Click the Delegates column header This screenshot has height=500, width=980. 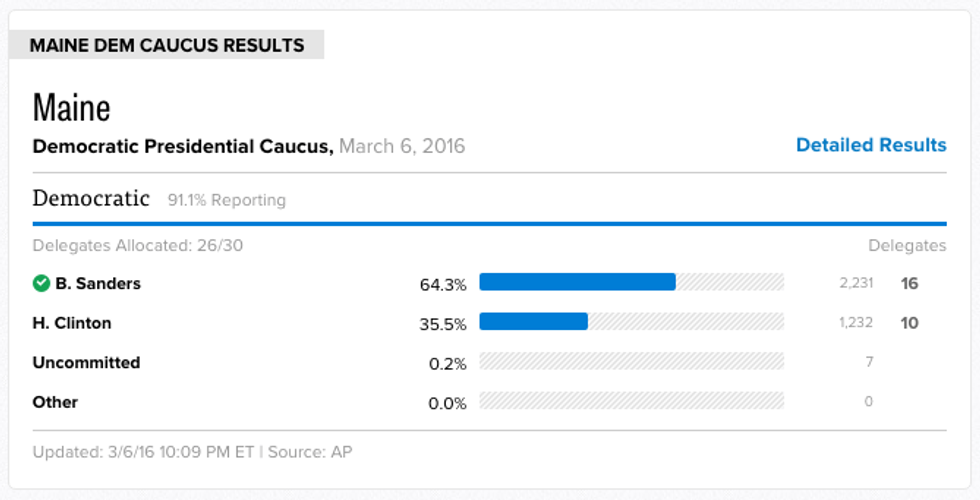pos(906,245)
